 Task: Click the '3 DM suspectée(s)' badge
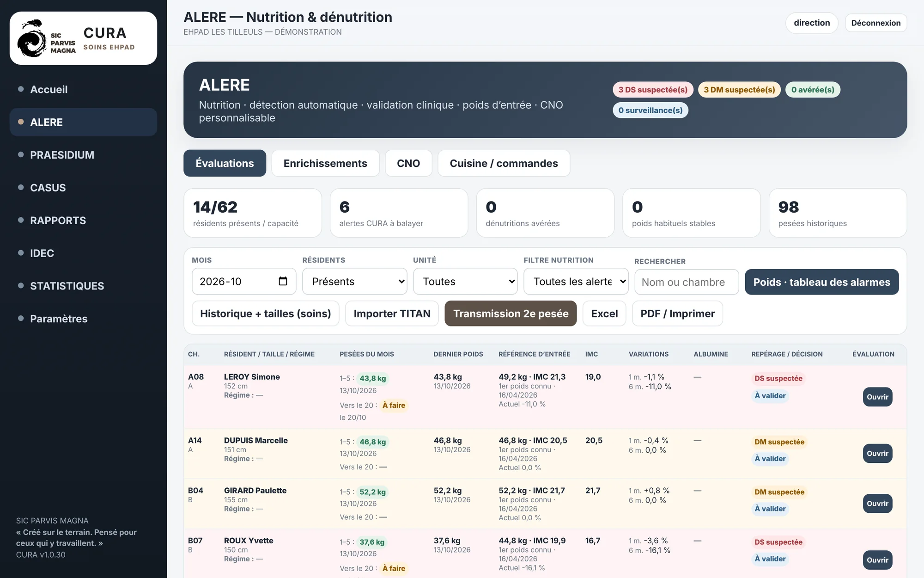pos(739,90)
